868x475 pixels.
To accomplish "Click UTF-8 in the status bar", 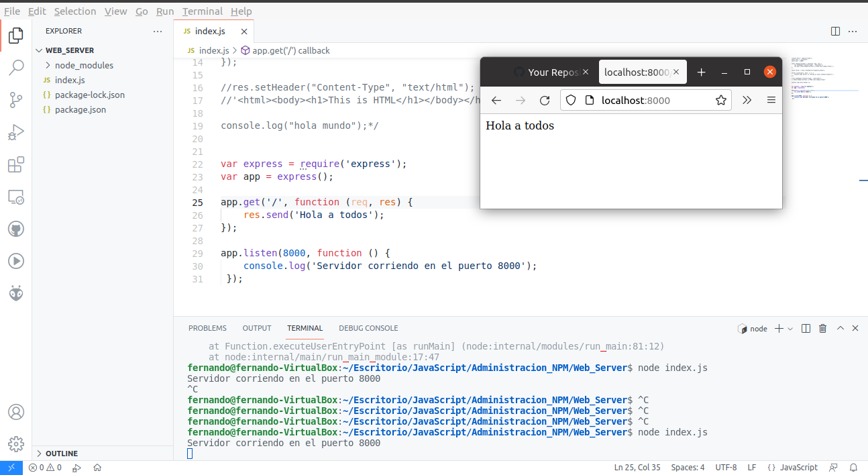I will pos(726,467).
